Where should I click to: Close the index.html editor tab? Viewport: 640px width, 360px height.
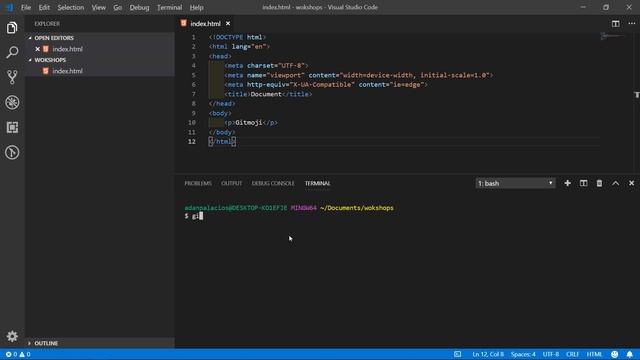pyautogui.click(x=228, y=24)
